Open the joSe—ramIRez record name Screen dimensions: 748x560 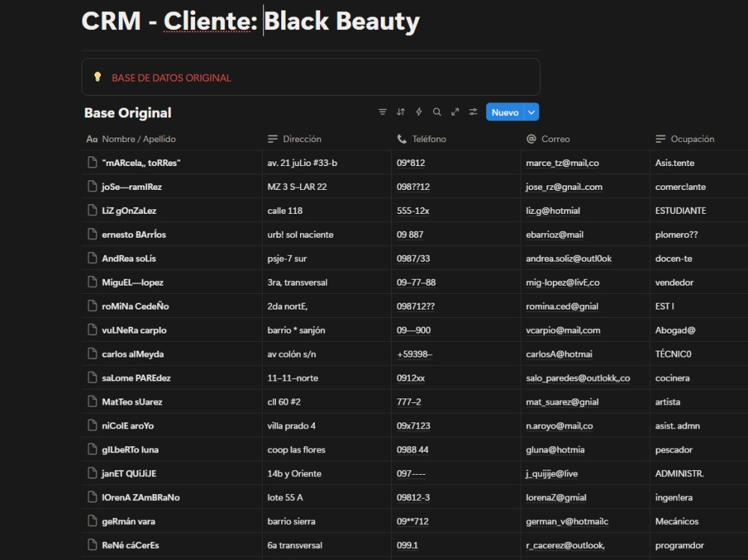pyautogui.click(x=132, y=186)
